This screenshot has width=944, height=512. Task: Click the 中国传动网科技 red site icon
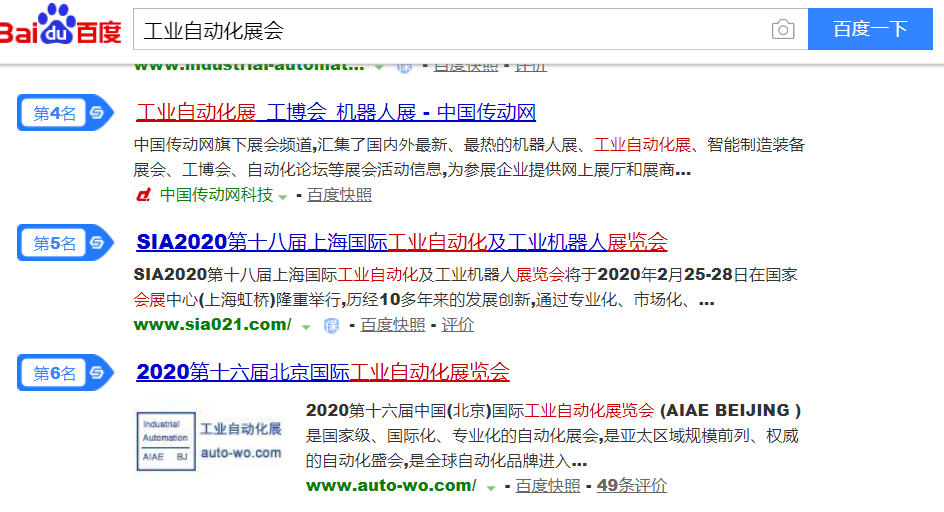tap(143, 195)
